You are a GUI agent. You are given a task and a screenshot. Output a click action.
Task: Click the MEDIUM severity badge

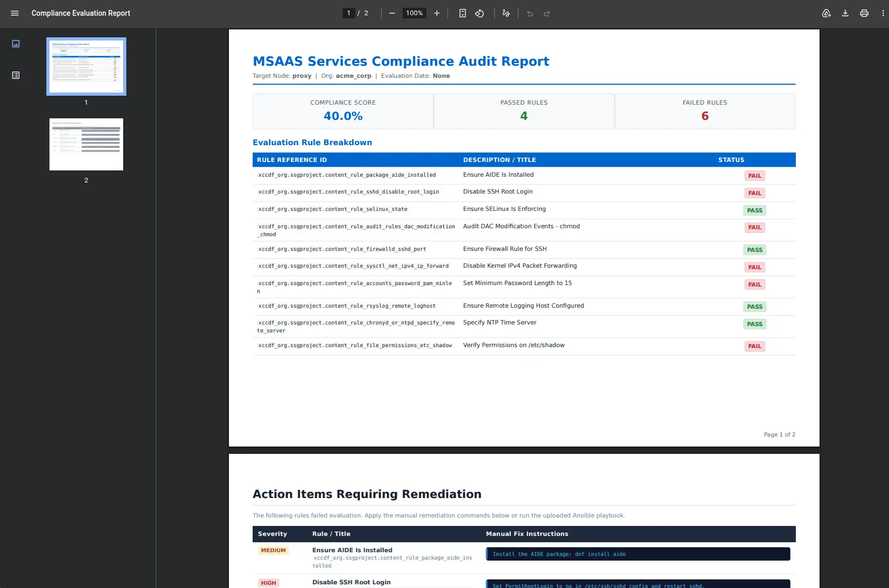[273, 550]
